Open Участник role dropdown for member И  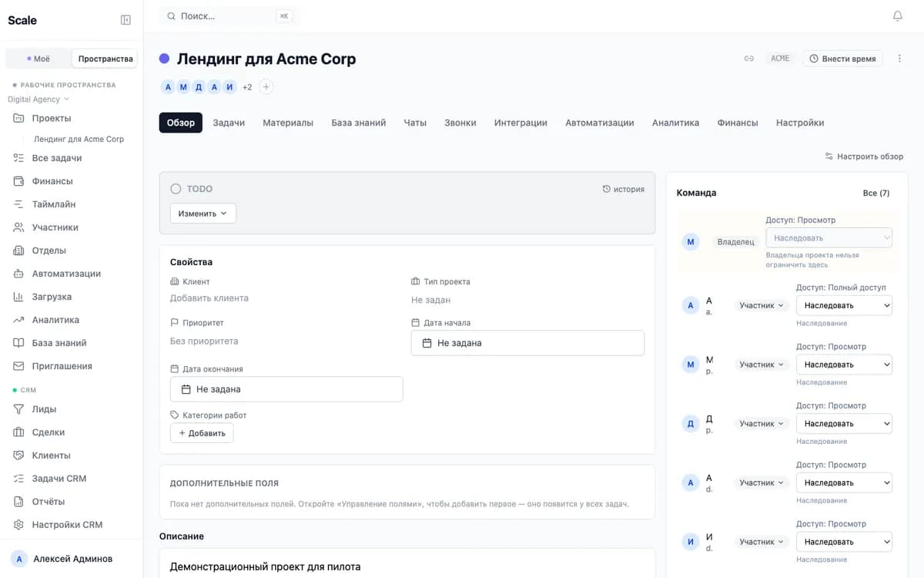tap(761, 542)
